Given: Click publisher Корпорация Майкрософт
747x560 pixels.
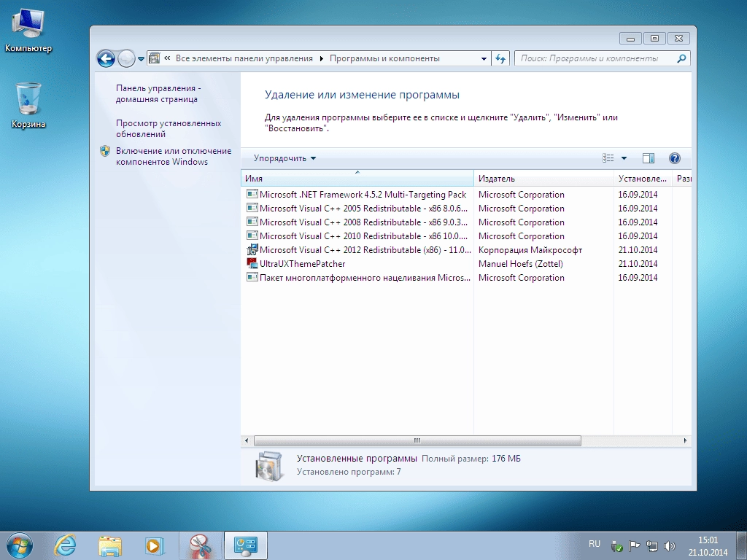Looking at the screenshot, I should click(x=530, y=249).
